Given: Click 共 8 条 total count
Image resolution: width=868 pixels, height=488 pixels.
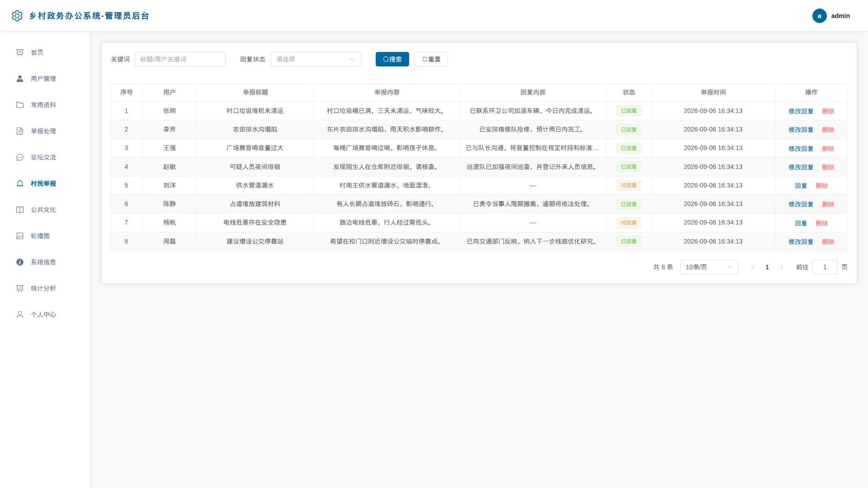Looking at the screenshot, I should 663,267.
